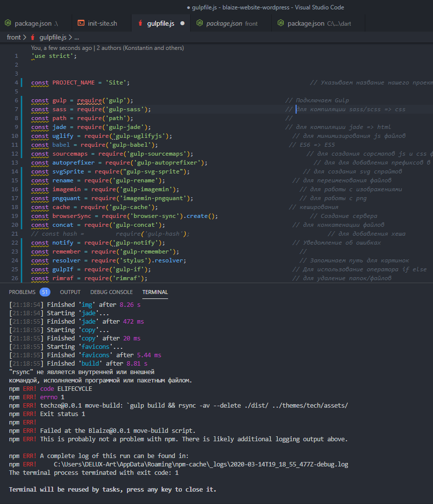Open the package.json C:\...\dart tab

[318, 23]
